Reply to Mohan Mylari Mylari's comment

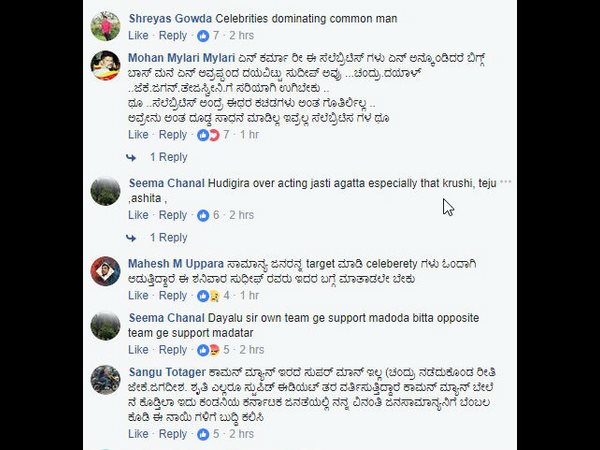[x=173, y=135]
